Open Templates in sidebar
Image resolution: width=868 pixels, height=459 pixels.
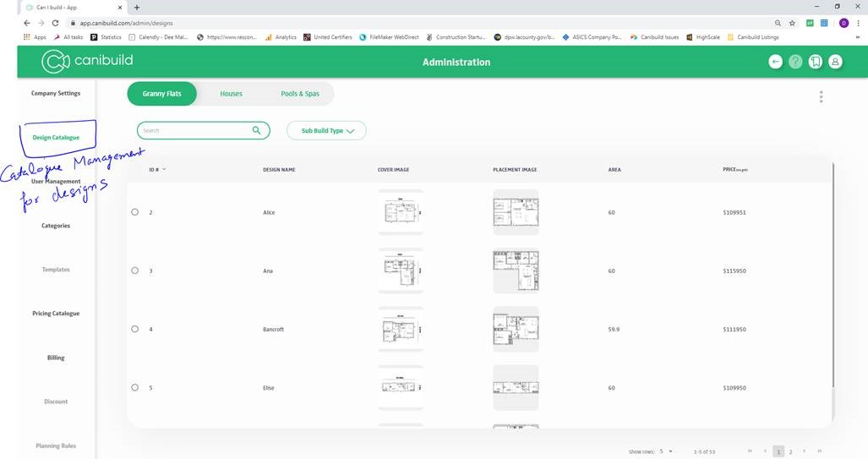[56, 270]
